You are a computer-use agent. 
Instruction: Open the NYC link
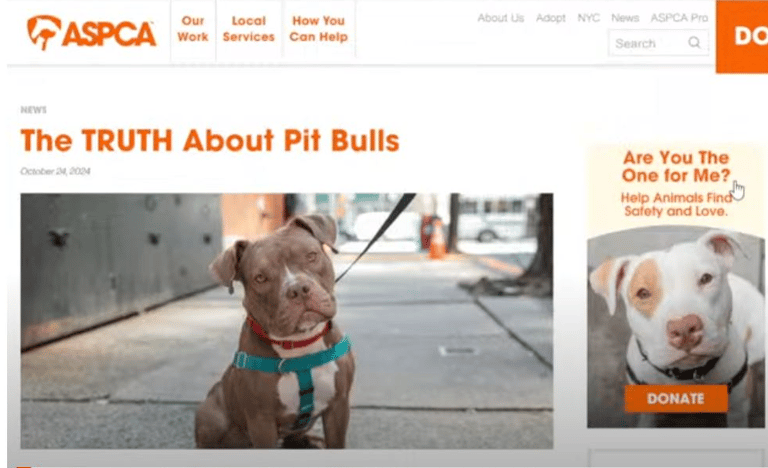[x=588, y=18]
